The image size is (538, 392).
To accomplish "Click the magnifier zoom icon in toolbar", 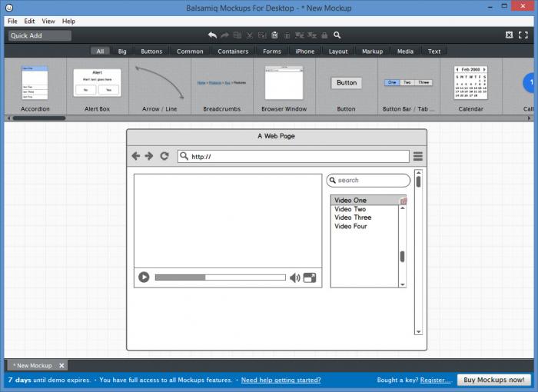I will [x=337, y=35].
